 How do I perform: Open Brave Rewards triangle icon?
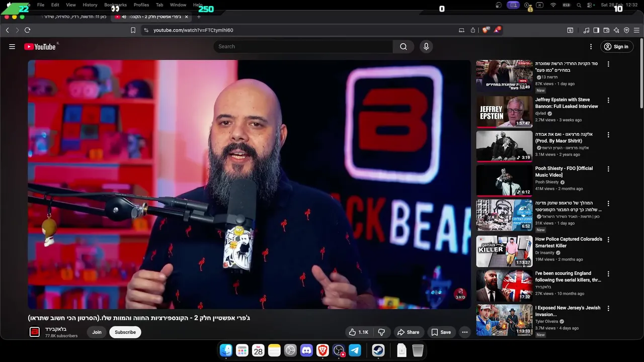pos(497,30)
